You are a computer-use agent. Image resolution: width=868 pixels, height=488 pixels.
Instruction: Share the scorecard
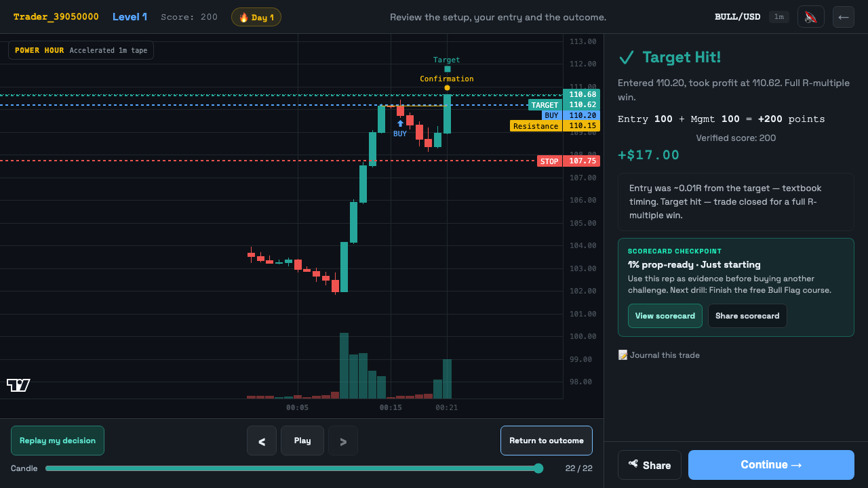click(747, 316)
